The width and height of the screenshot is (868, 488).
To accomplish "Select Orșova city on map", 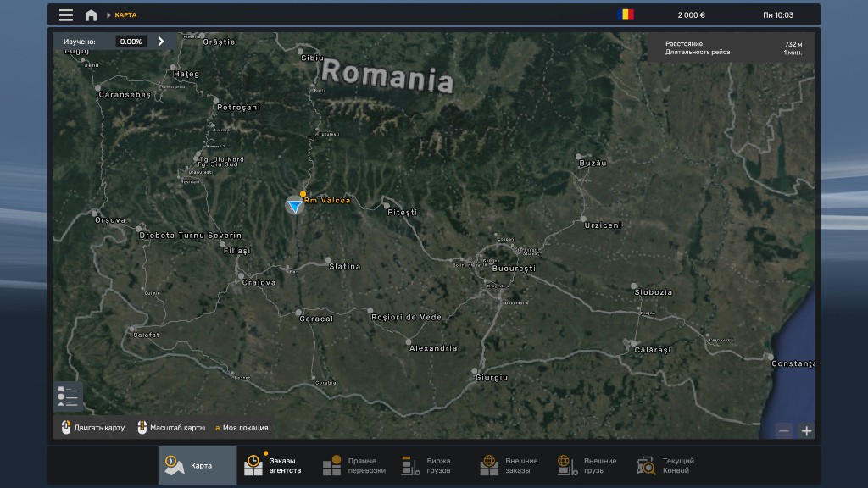I will click(110, 220).
